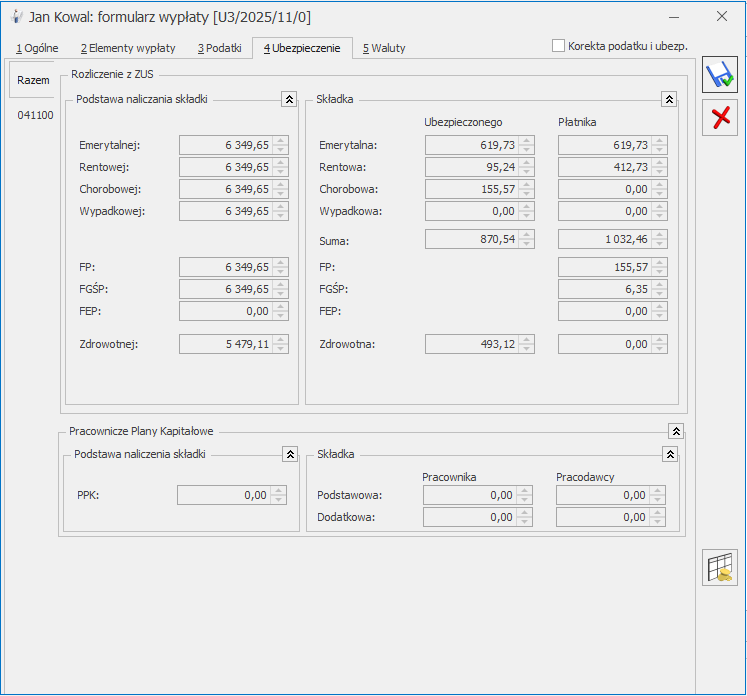Collapse the Podstawa naliczania składki ZUS section
The image size is (747, 696).
pyautogui.click(x=289, y=99)
